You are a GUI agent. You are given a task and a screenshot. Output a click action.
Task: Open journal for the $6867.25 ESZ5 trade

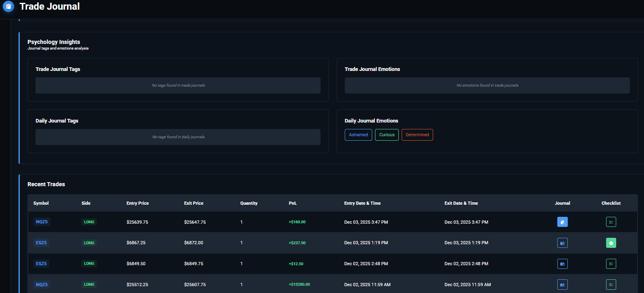point(562,243)
